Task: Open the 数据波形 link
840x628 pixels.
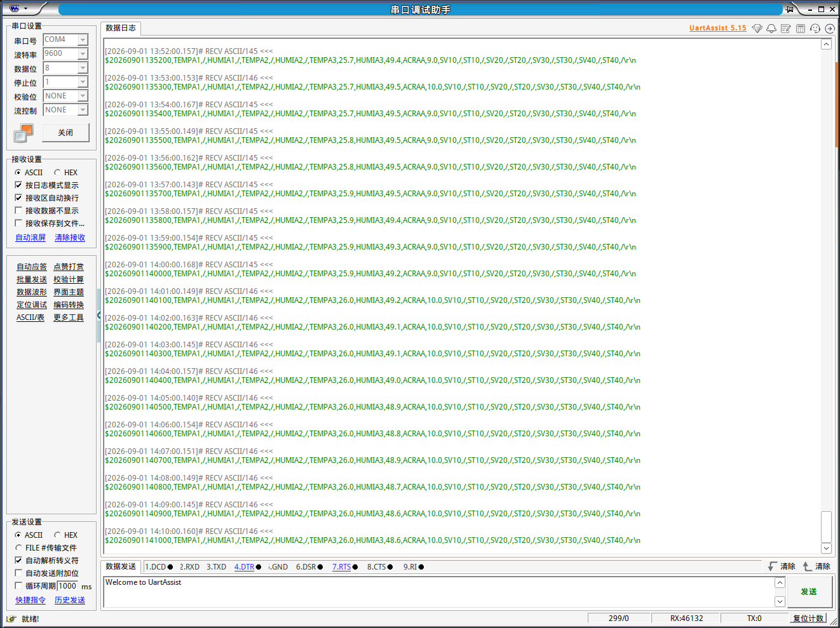Action: point(32,292)
